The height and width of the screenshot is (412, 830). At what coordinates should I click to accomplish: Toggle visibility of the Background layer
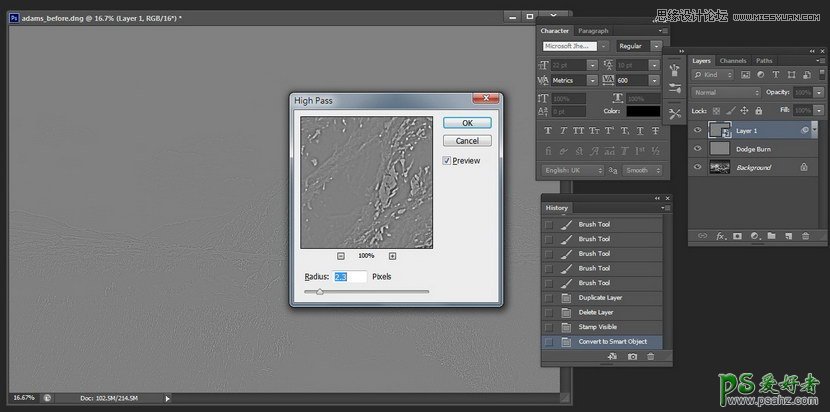pos(698,167)
